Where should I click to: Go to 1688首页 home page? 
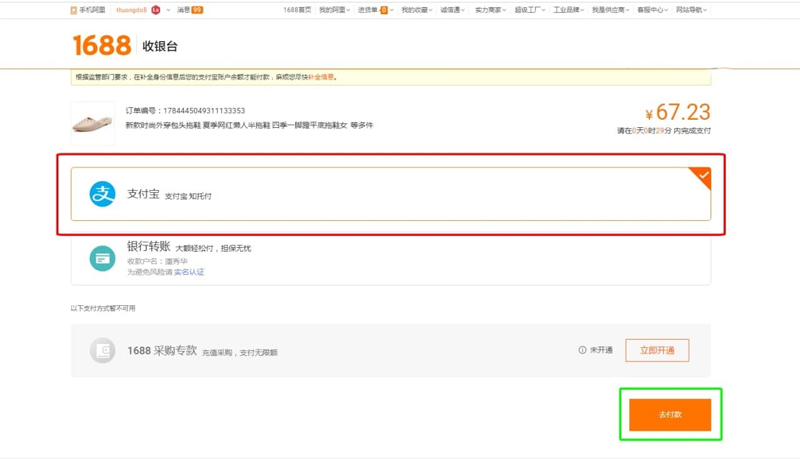pos(297,10)
